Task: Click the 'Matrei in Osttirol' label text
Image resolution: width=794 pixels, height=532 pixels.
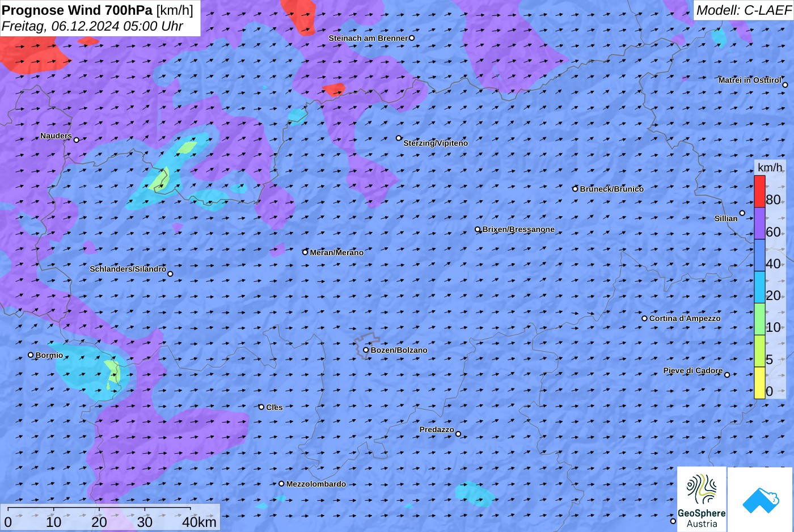Action: point(749,80)
